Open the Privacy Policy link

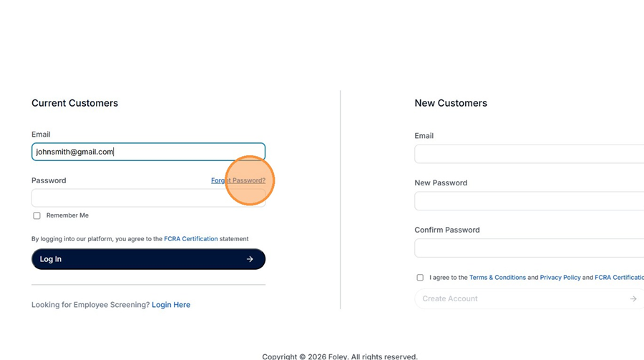(560, 278)
